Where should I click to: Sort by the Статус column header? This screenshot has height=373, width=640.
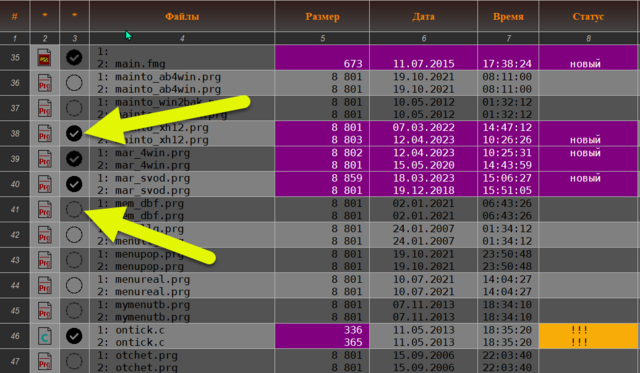pos(588,17)
